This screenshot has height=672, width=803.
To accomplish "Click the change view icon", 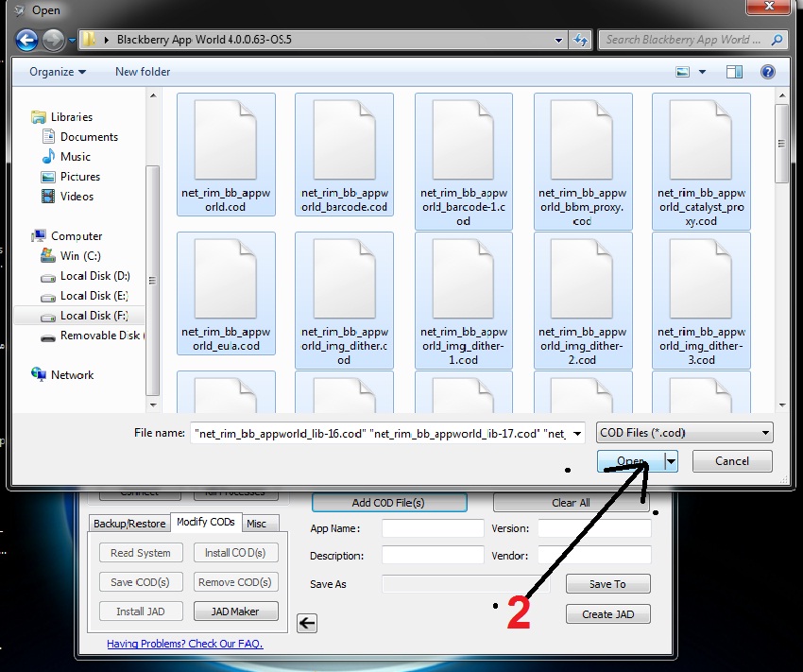I will pyautogui.click(x=683, y=72).
